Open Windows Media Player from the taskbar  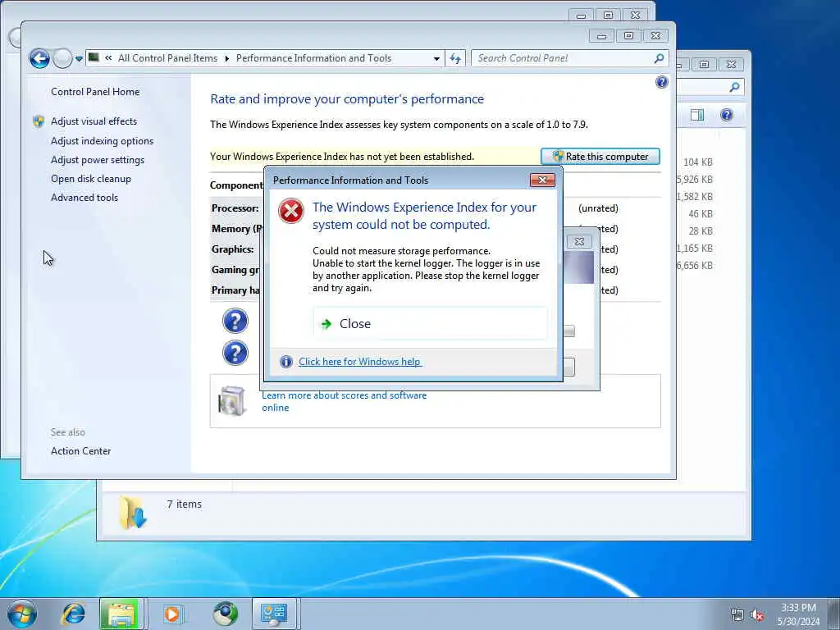pyautogui.click(x=172, y=614)
